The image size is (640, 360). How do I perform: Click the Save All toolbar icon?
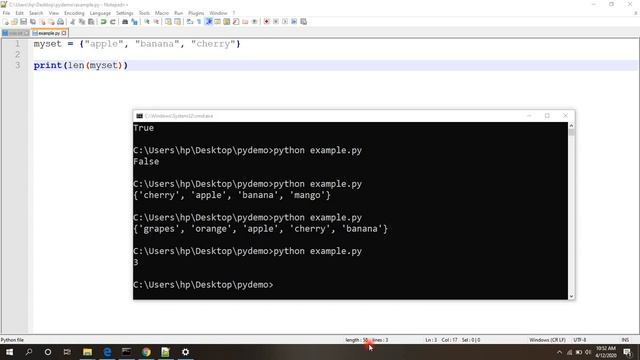(x=33, y=22)
